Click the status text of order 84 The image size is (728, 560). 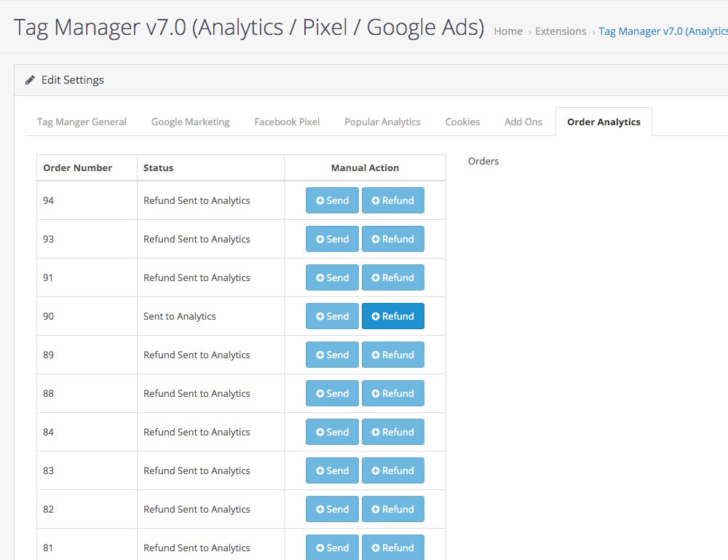[197, 432]
